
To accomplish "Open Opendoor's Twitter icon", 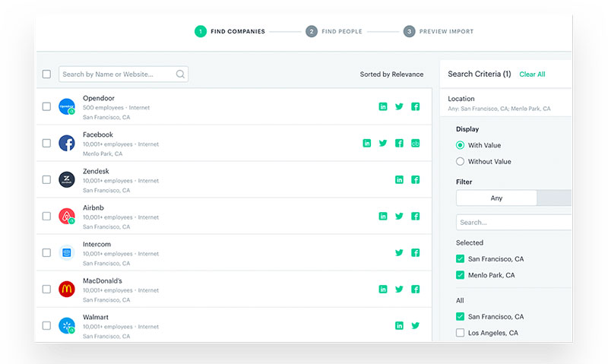I will coord(399,106).
